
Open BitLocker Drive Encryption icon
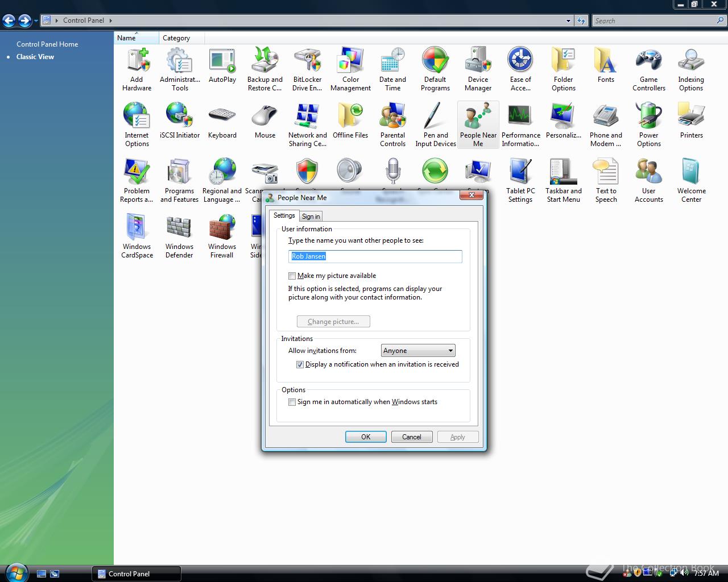click(x=307, y=69)
